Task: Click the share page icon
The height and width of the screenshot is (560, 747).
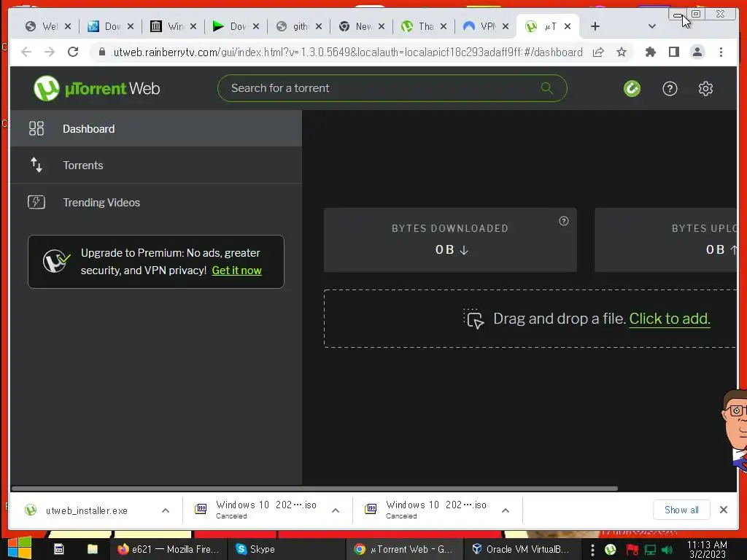Action: 598,52
